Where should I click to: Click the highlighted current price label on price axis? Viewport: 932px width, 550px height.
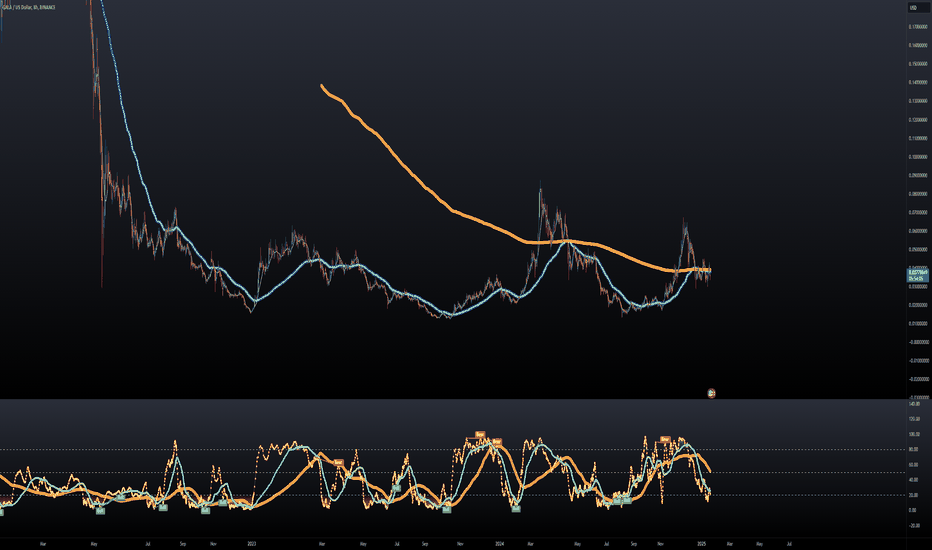(x=918, y=275)
